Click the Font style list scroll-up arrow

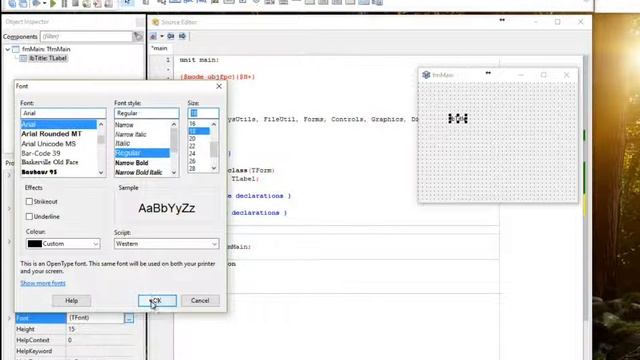pyautogui.click(x=174, y=124)
